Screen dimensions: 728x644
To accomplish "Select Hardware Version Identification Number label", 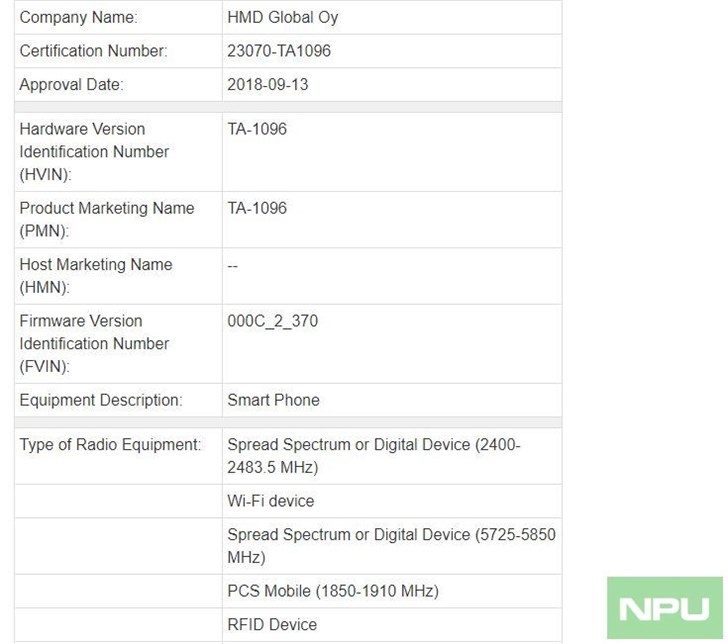I will point(94,152).
